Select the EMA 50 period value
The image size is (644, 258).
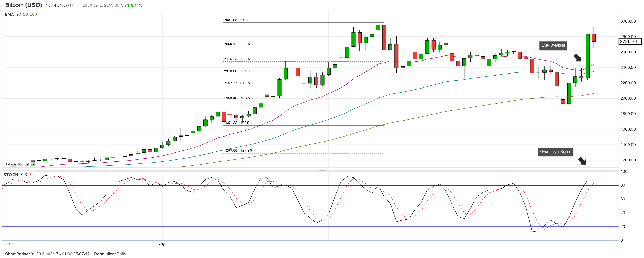coord(25,14)
